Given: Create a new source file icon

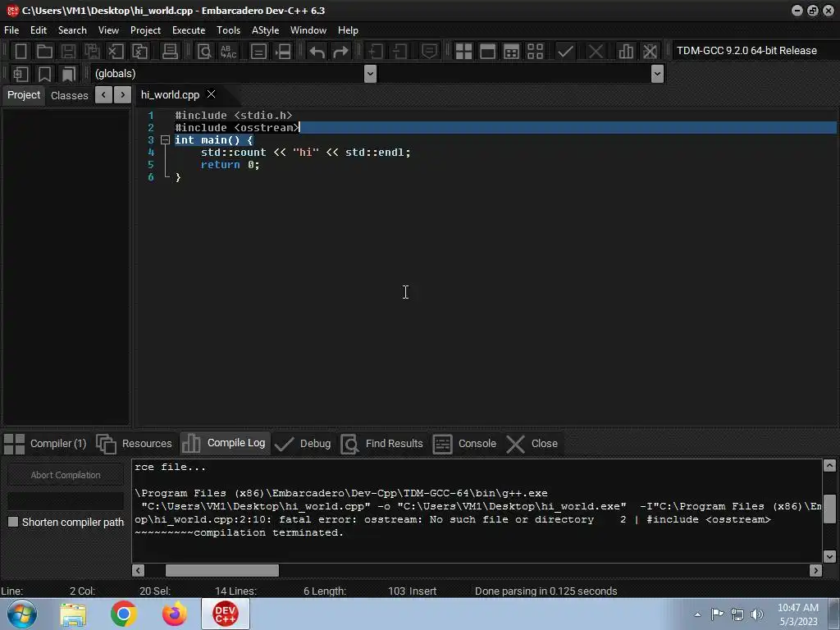Looking at the screenshot, I should (21, 52).
